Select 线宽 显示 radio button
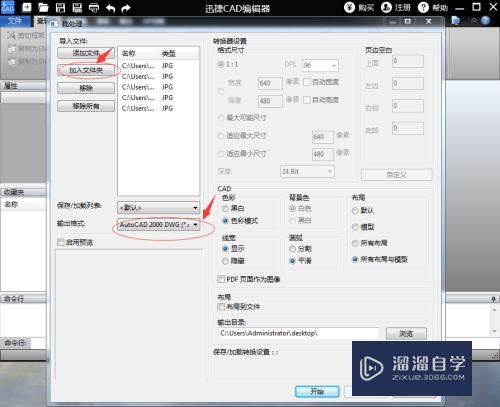Image resolution: width=500 pixels, height=407 pixels. (225, 248)
